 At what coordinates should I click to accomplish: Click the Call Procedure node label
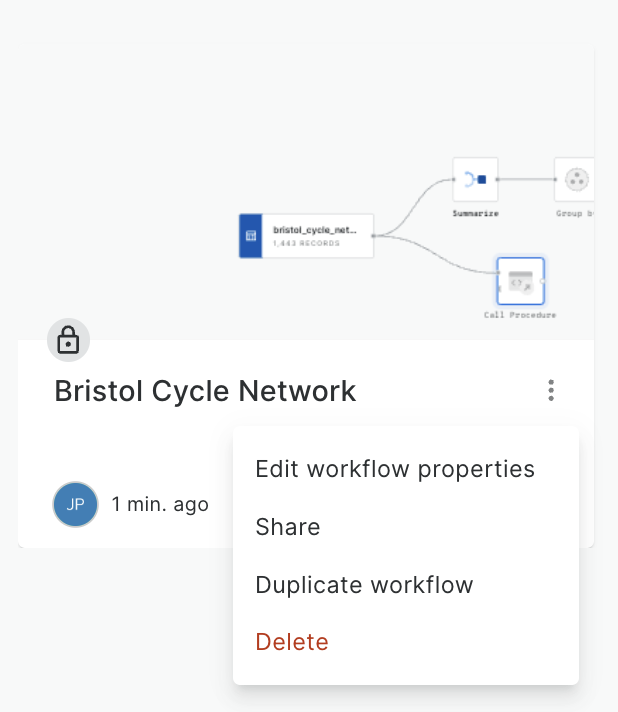520,315
